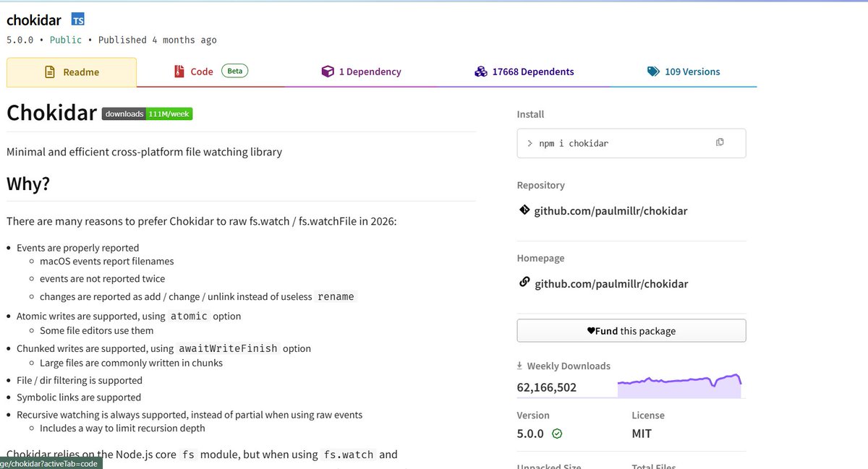This screenshot has width=868, height=469.
Task: Click the TypeScript TS badge beside chokidar
Action: pyautogui.click(x=78, y=20)
